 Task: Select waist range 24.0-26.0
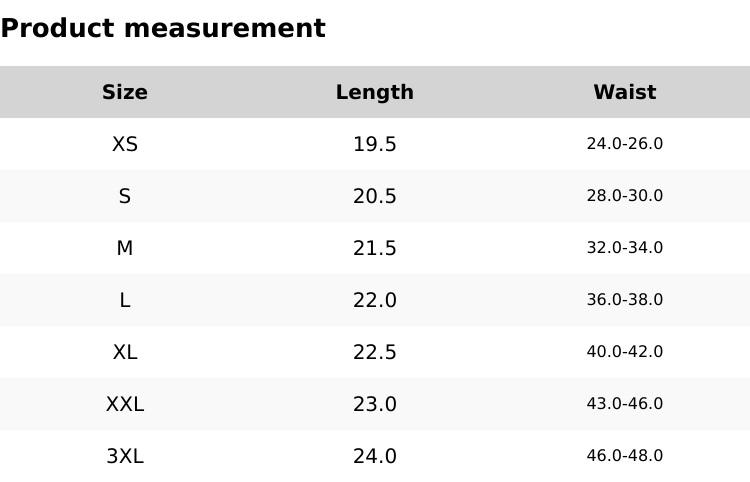coord(625,144)
